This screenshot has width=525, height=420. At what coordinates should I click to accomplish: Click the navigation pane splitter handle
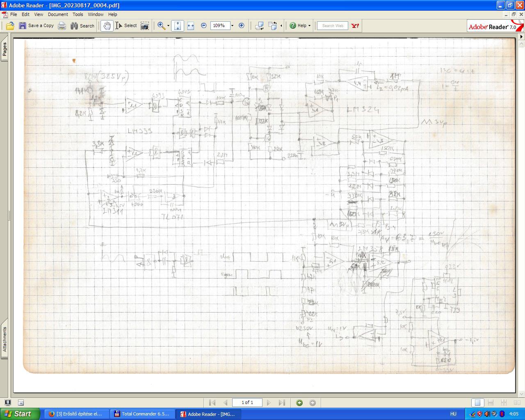pyautogui.click(x=9, y=215)
